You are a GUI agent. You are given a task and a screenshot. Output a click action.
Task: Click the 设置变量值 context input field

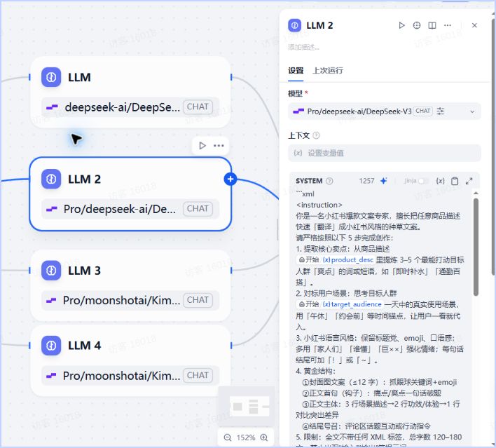[x=385, y=153]
